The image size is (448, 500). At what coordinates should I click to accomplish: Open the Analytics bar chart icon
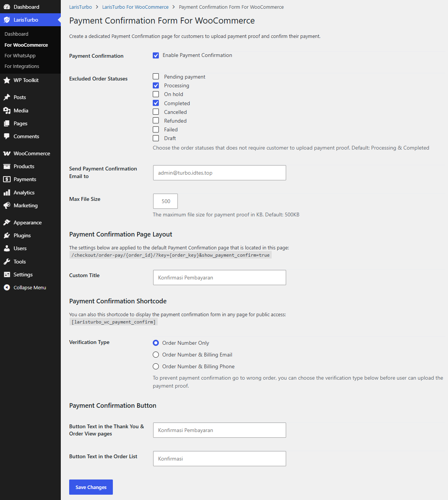tap(7, 192)
